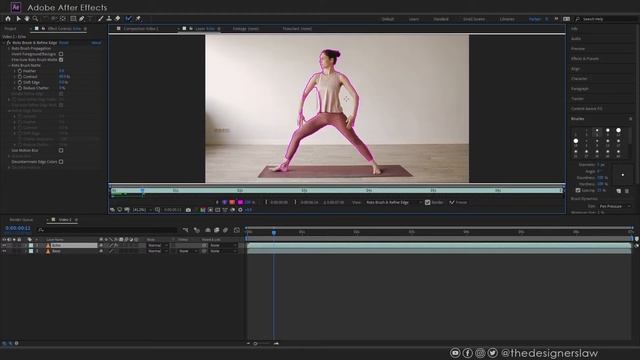Expand the Roto Brush Propagation group
The height and width of the screenshot is (360, 640).
coord(9,48)
